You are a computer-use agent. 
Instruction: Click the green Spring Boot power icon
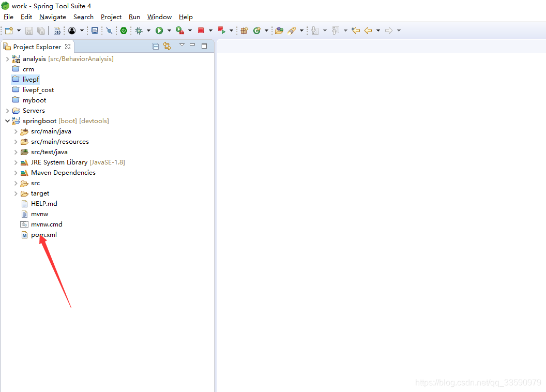(x=124, y=31)
